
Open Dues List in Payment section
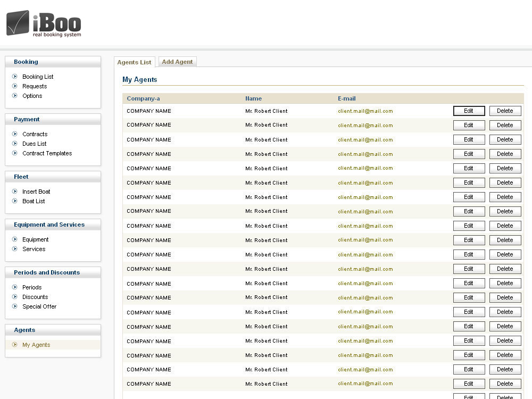coord(34,144)
